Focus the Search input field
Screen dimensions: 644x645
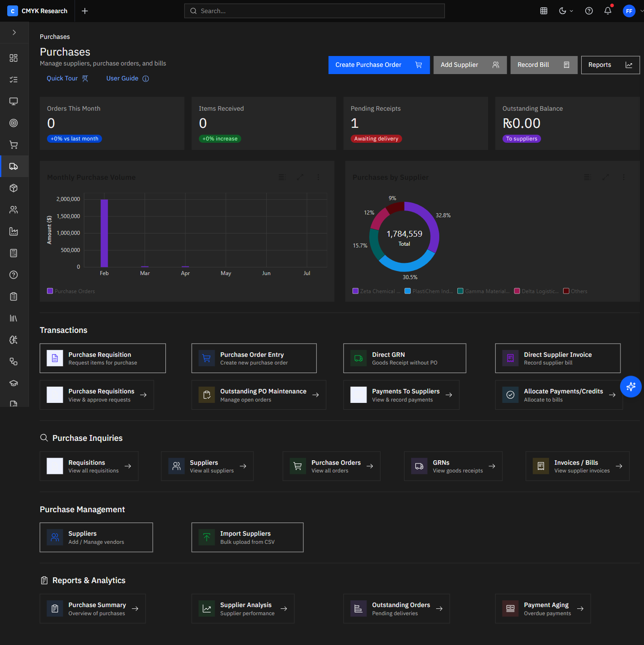(314, 11)
